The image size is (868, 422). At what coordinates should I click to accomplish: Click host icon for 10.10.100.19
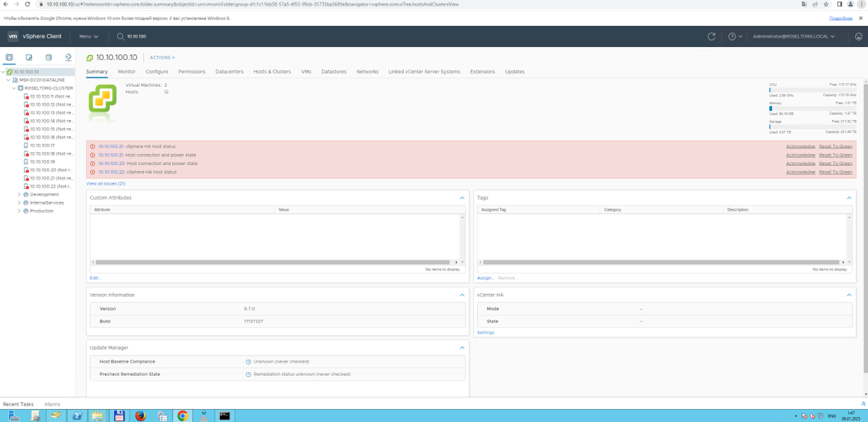[27, 161]
